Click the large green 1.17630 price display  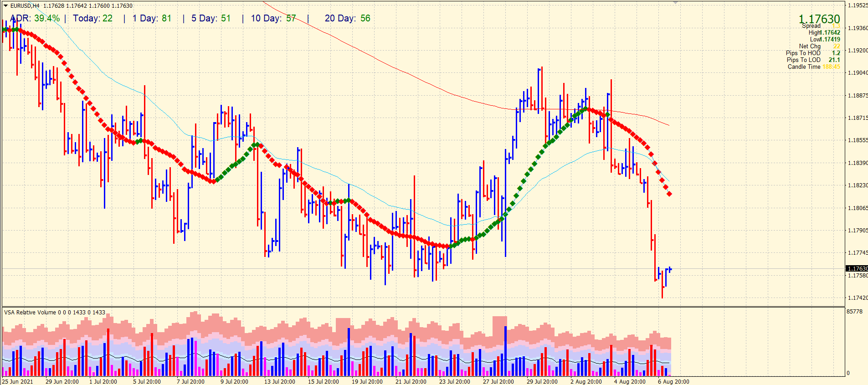coord(819,19)
